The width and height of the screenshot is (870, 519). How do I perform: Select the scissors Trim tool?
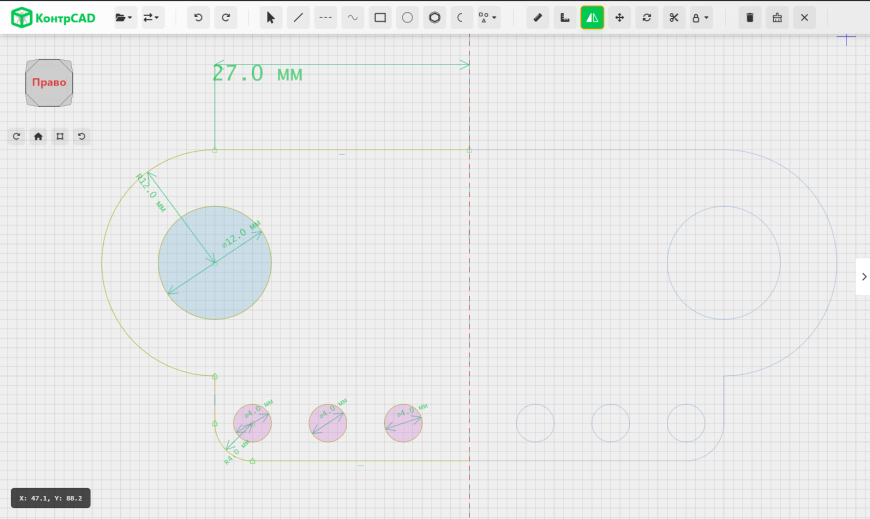674,18
